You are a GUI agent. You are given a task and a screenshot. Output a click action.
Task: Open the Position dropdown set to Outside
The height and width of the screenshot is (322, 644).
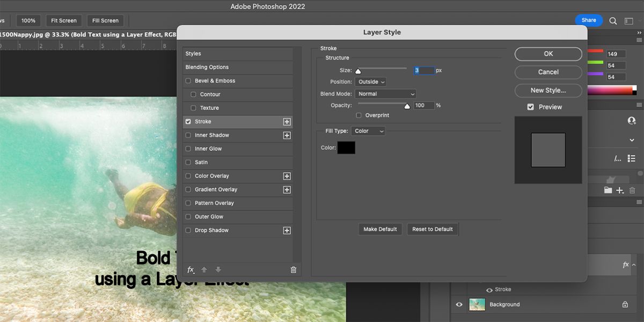(x=371, y=82)
